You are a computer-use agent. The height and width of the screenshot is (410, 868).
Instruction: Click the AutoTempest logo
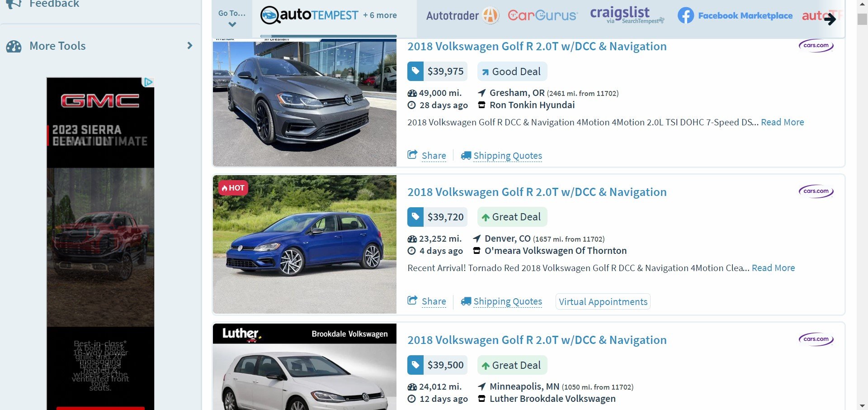(310, 15)
